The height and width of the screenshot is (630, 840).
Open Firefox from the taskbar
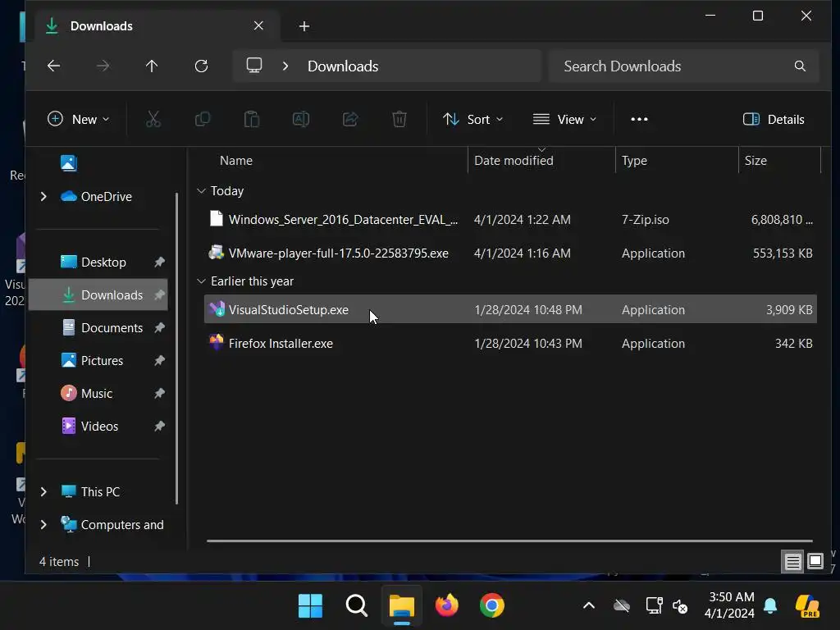tap(447, 605)
